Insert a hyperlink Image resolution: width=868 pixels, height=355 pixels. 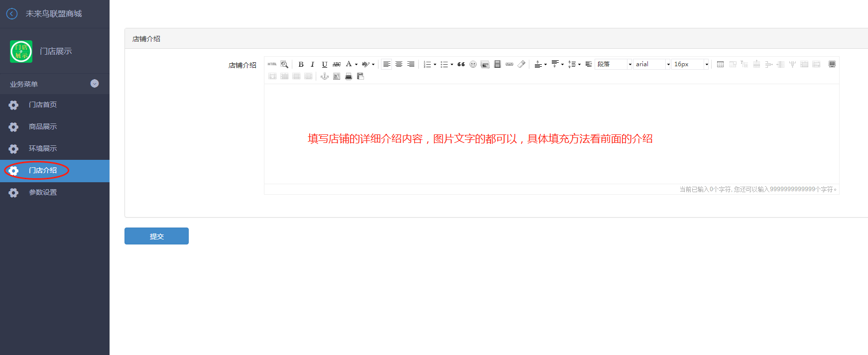pyautogui.click(x=509, y=64)
